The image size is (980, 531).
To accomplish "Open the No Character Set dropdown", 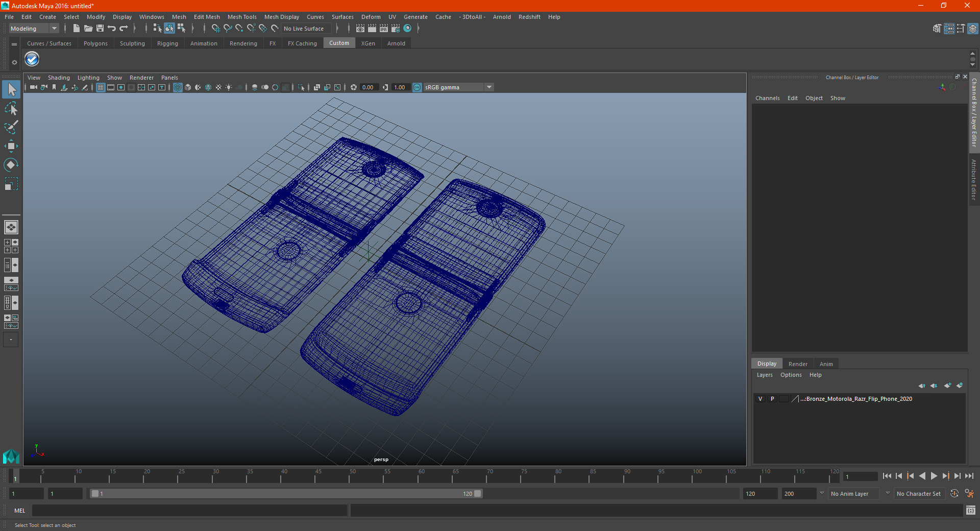I will click(x=921, y=494).
